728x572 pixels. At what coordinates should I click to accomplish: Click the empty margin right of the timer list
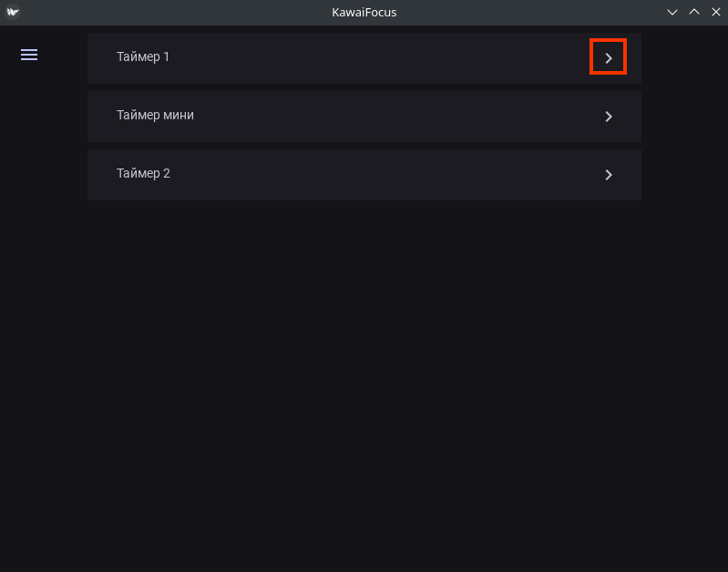(x=683, y=273)
